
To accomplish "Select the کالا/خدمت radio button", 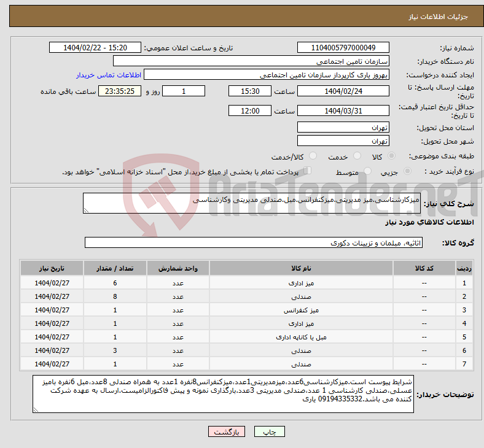I will click(313, 156).
